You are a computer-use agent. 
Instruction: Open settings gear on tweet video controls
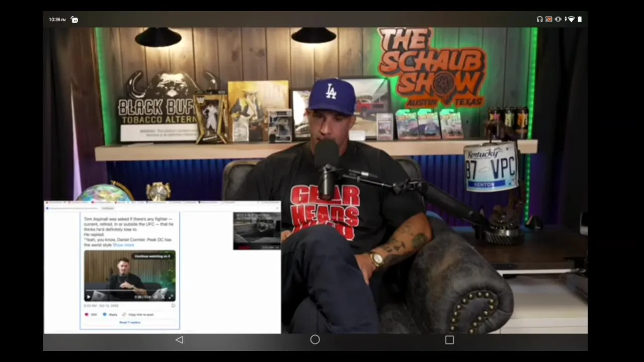[x=155, y=297]
